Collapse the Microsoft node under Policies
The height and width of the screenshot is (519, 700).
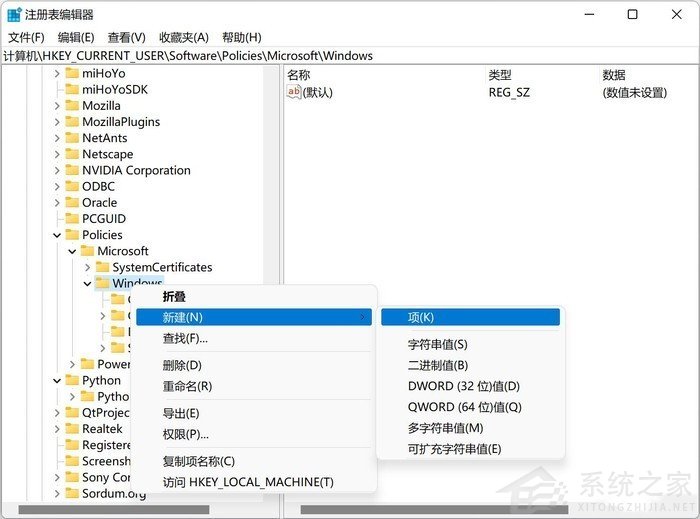tap(72, 251)
